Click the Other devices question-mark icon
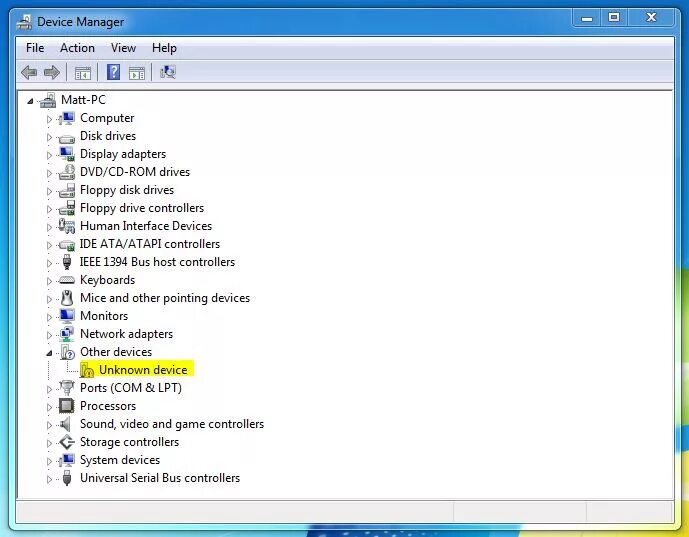Viewport: 689px width, 537px height. click(x=67, y=352)
